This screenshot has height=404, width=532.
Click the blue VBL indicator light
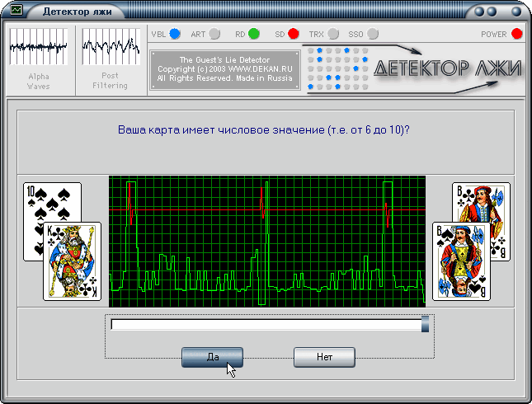[175, 34]
